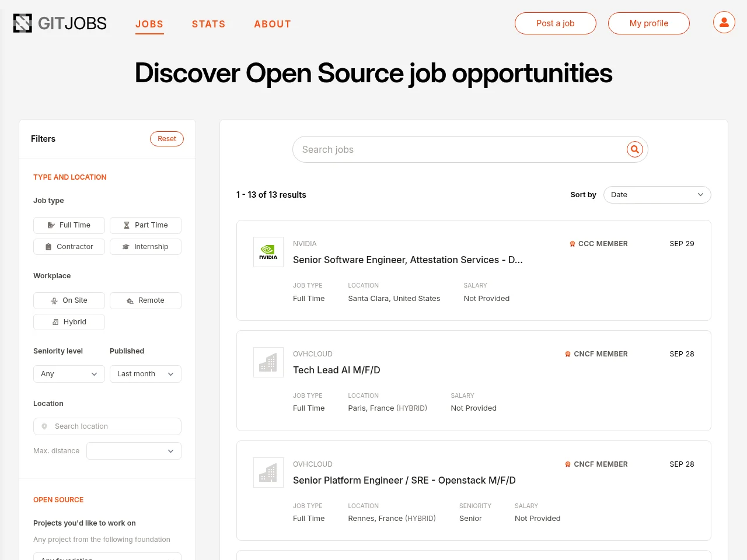Toggle the On Site workplace filter
The height and width of the screenshot is (560, 747).
(x=69, y=300)
